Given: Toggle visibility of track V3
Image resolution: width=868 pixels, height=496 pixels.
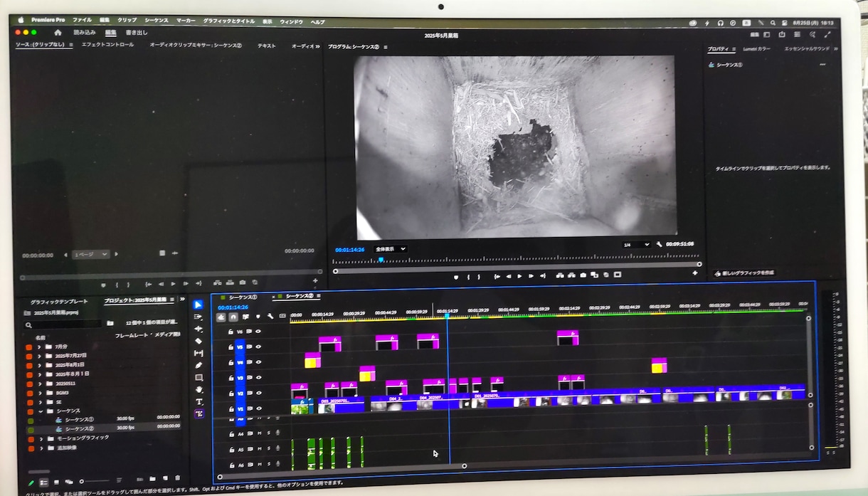Looking at the screenshot, I should pyautogui.click(x=259, y=378).
